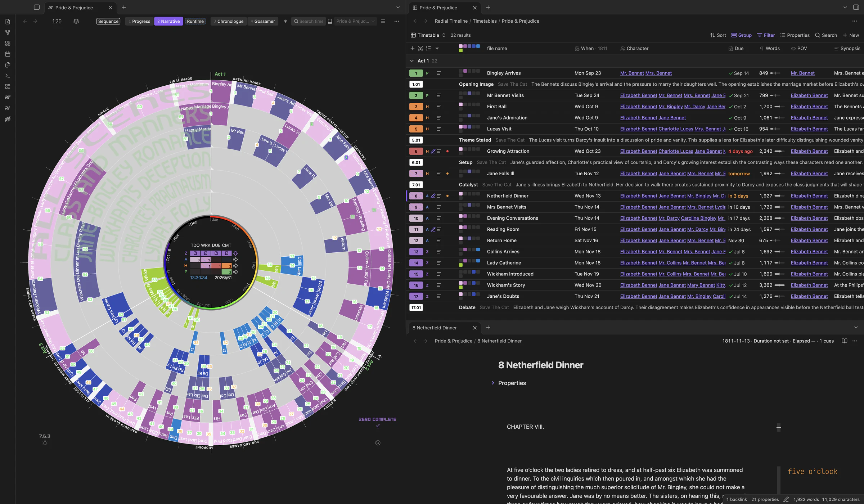Click the color swatch palette in the table header
The image size is (864, 504).
click(469, 48)
